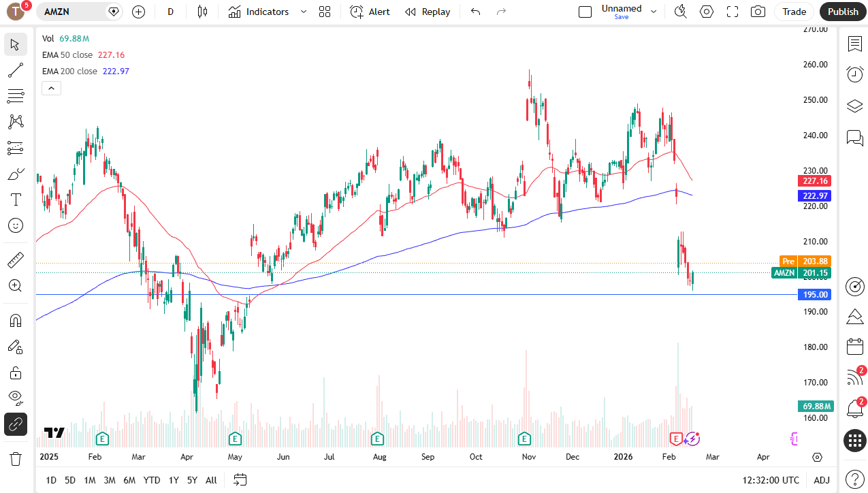This screenshot has height=493, width=868.
Task: Undo the last action
Action: [x=475, y=12]
